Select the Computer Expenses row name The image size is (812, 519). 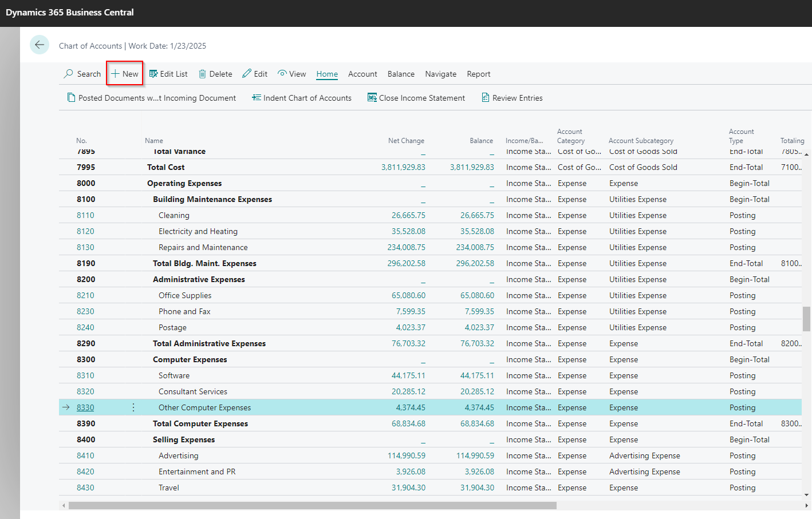(190, 359)
